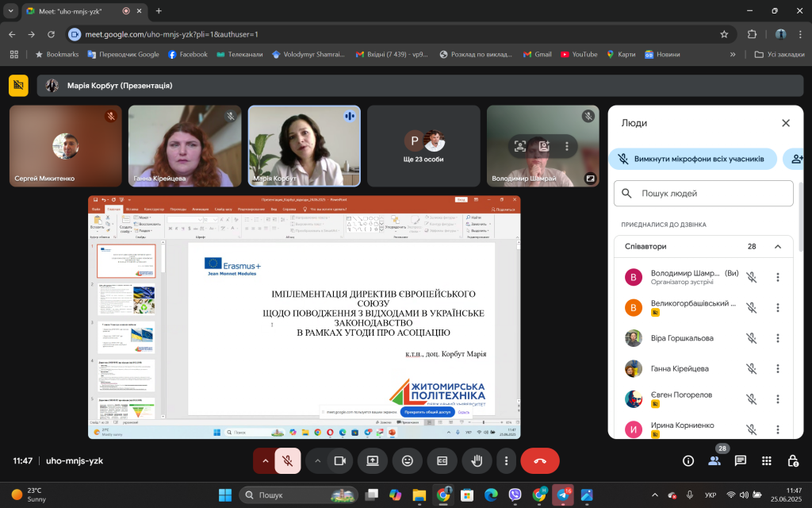View site information icon in address bar
The height and width of the screenshot is (508, 812).
click(75, 34)
